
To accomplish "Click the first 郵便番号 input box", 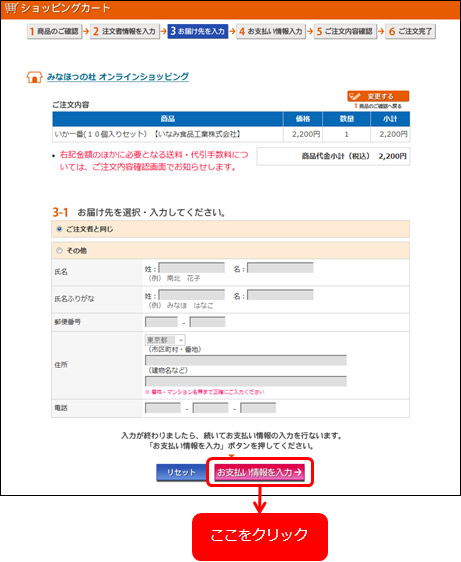I will (x=161, y=322).
